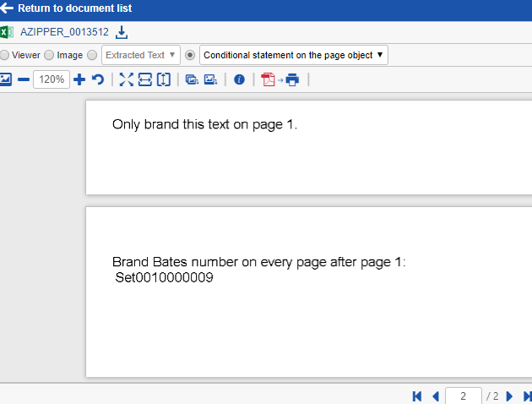Click the rotate current page image icon
This screenshot has width=532, height=404.
pos(211,79)
